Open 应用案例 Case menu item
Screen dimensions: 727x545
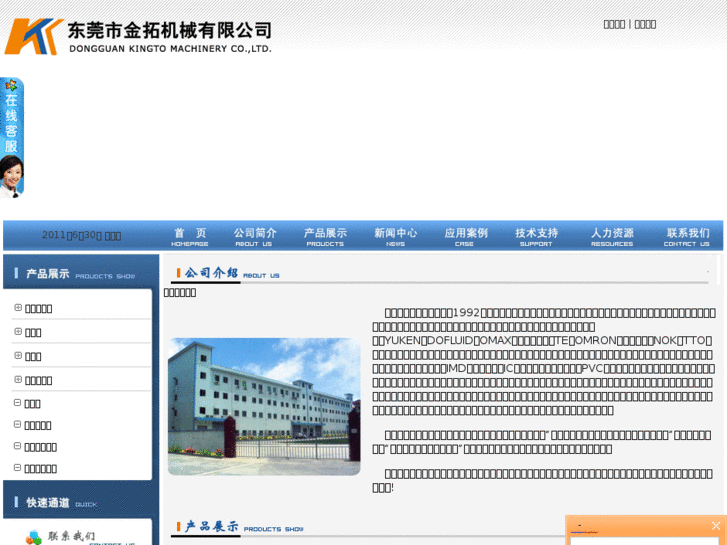466,237
